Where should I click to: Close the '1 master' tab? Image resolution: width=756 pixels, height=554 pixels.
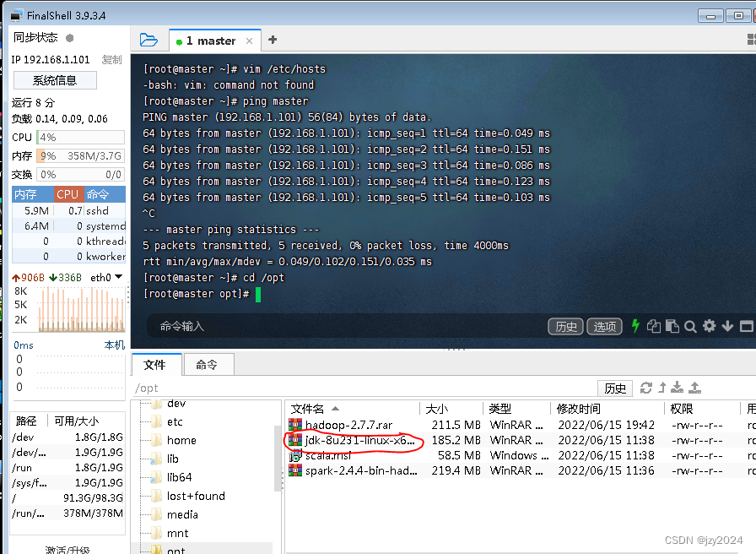[249, 41]
